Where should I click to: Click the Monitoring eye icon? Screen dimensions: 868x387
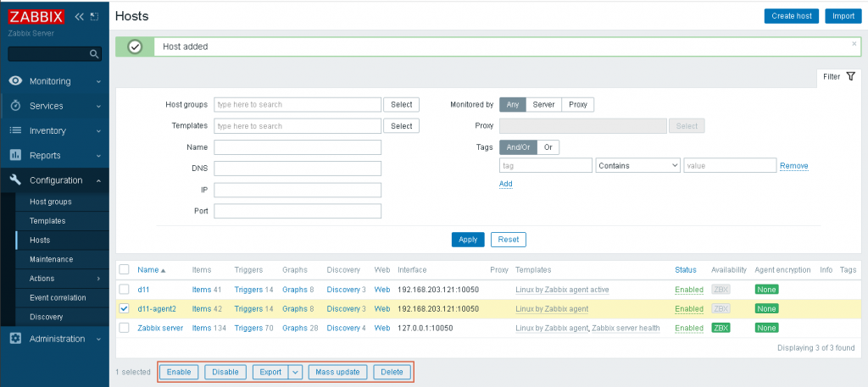(x=15, y=80)
